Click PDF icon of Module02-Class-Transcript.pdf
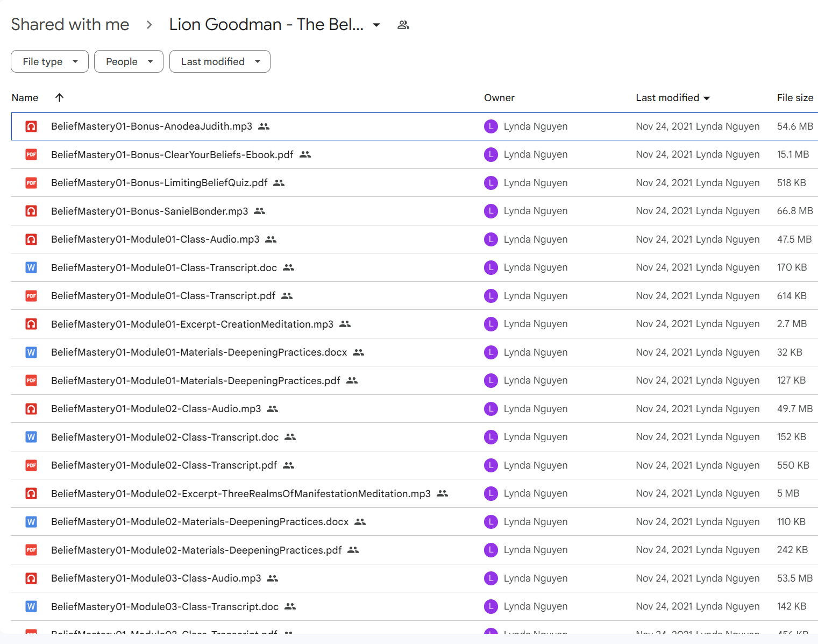This screenshot has height=644, width=818. tap(31, 465)
